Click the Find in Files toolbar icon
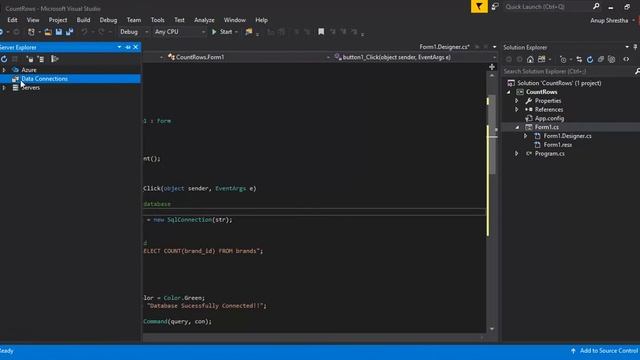Viewport: 640px width, 360px height. pyautogui.click(x=249, y=32)
